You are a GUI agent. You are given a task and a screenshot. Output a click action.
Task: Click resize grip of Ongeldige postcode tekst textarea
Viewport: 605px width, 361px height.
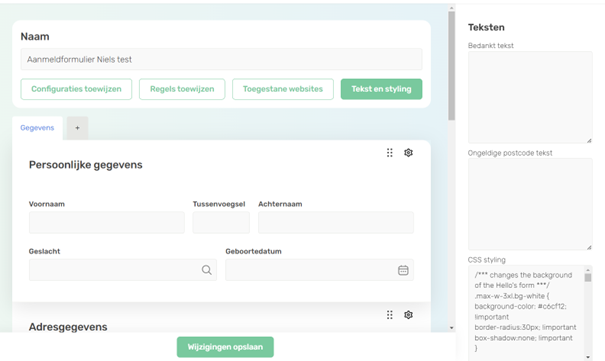[x=589, y=248]
